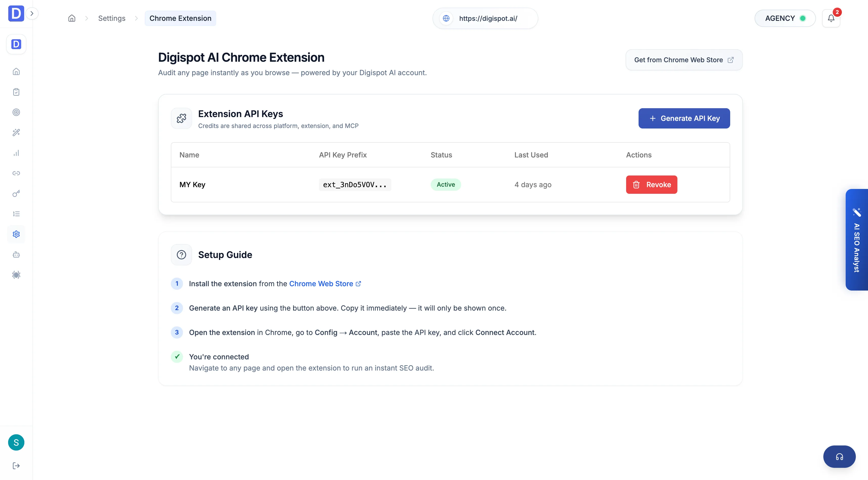The height and width of the screenshot is (480, 868).
Task: Click the Status column header
Action: 441,155
